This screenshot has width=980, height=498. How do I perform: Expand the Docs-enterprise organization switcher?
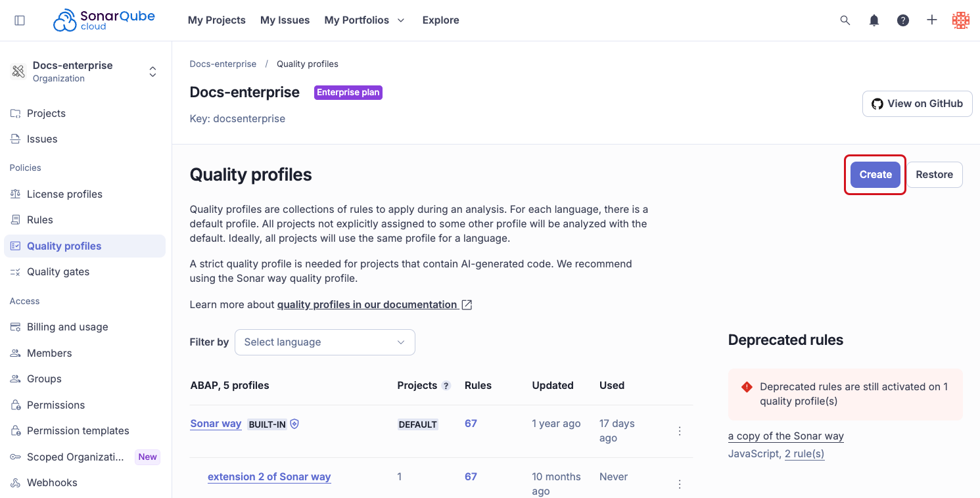(x=152, y=72)
